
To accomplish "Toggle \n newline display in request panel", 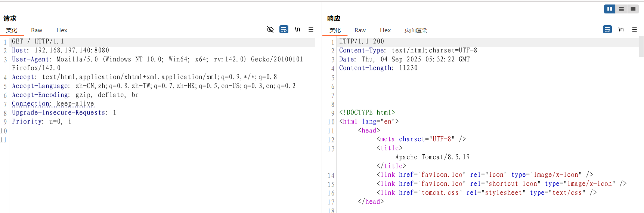I will (297, 29).
